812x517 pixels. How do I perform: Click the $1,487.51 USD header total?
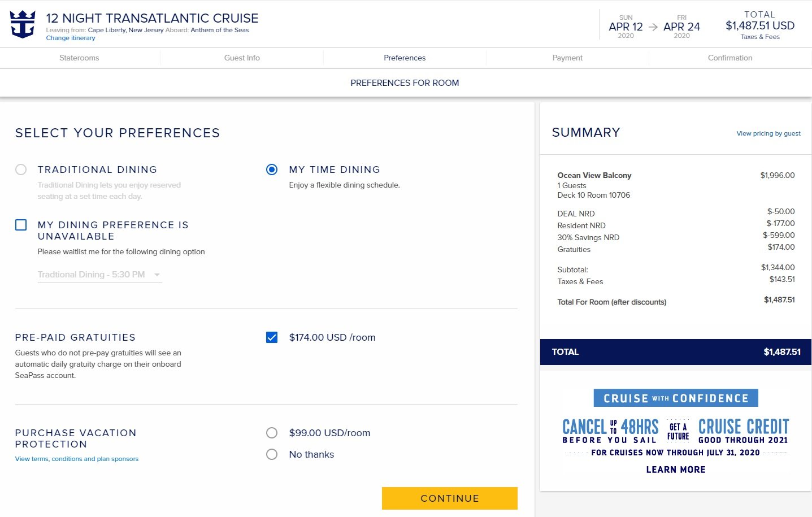point(760,25)
